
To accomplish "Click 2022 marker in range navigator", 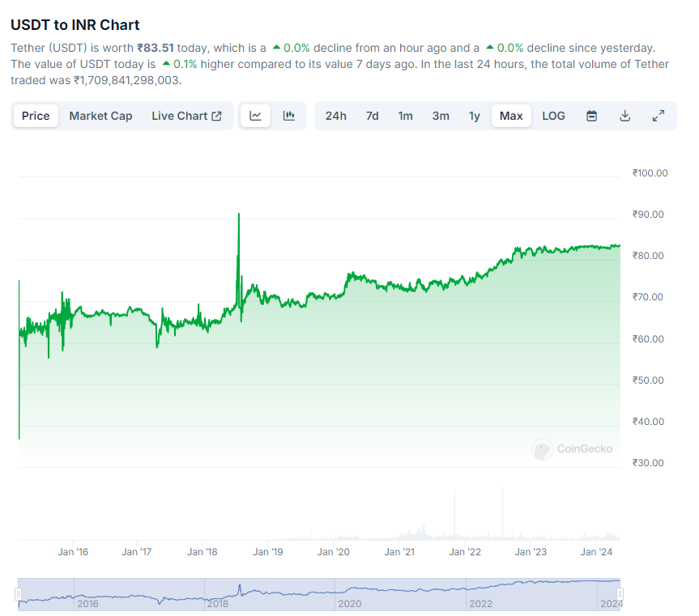I will point(480,604).
